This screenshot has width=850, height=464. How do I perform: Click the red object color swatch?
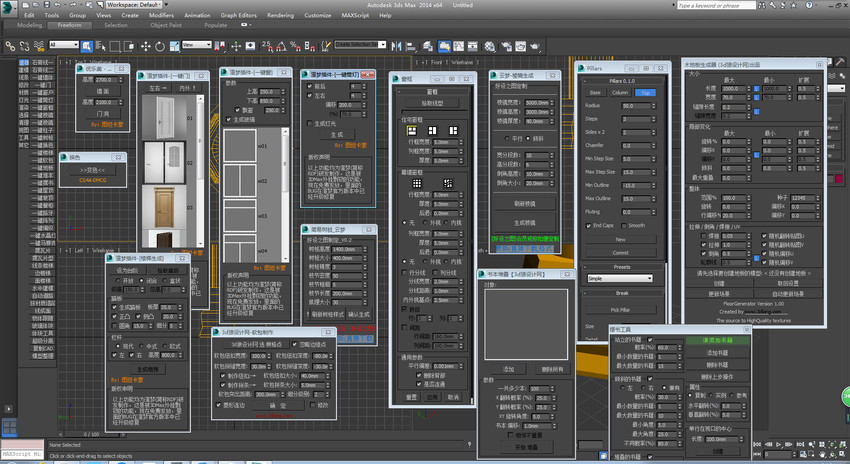pos(839,179)
